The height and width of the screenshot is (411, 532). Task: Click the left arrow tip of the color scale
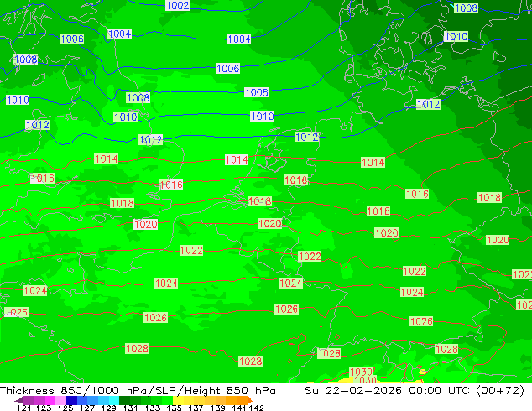(18, 400)
